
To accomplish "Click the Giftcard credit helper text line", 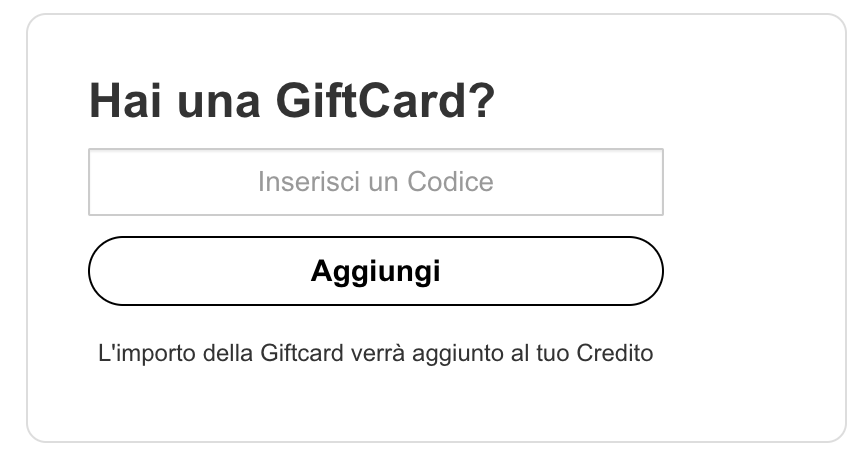I will tap(375, 353).
